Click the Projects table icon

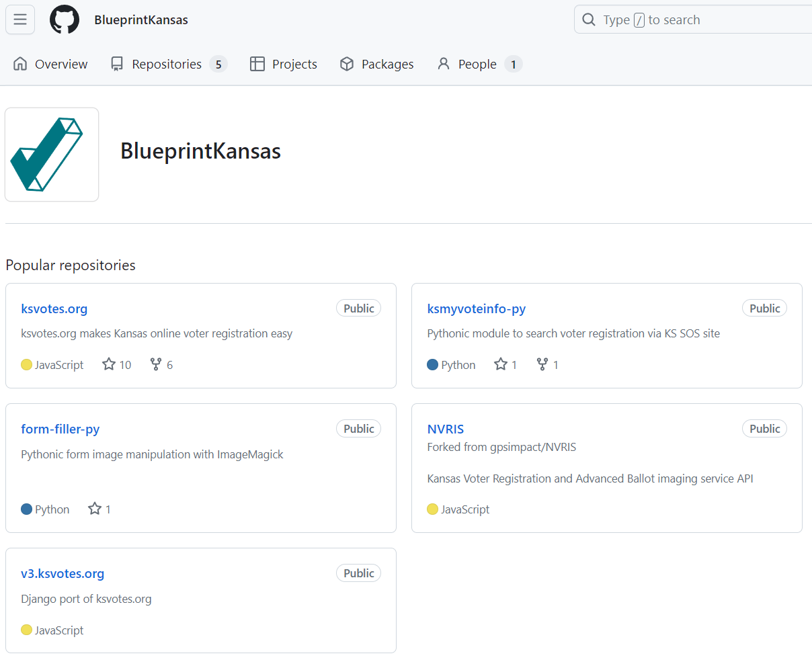(x=257, y=64)
